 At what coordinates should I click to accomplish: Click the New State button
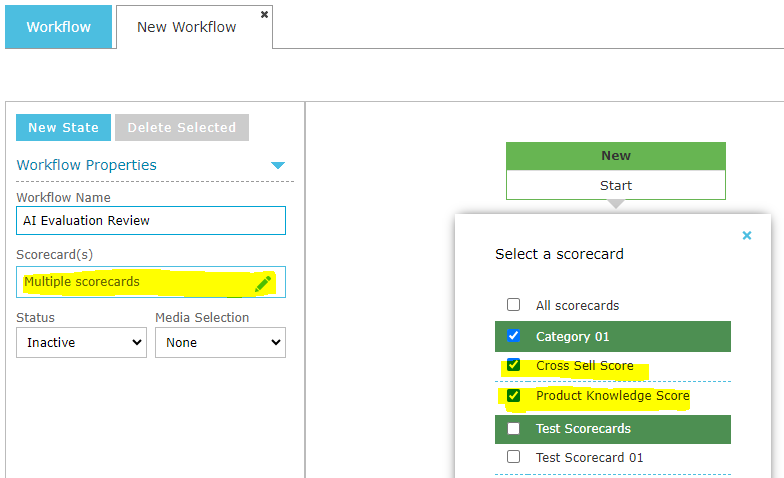pyautogui.click(x=64, y=128)
